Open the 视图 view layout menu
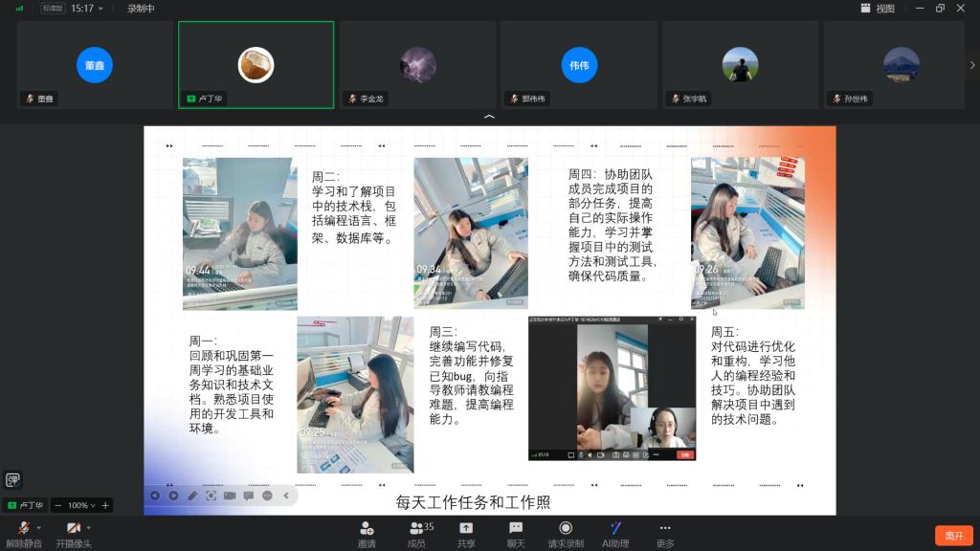Image resolution: width=980 pixels, height=551 pixels. pyautogui.click(x=878, y=9)
